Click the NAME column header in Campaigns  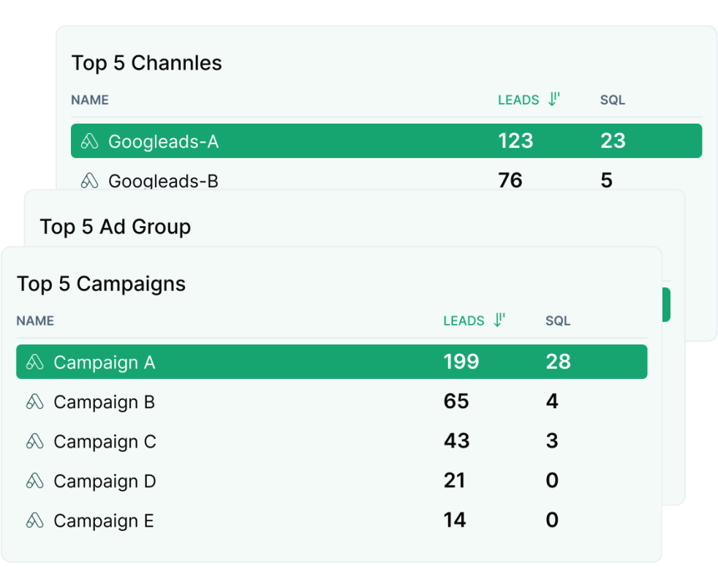coord(35,320)
